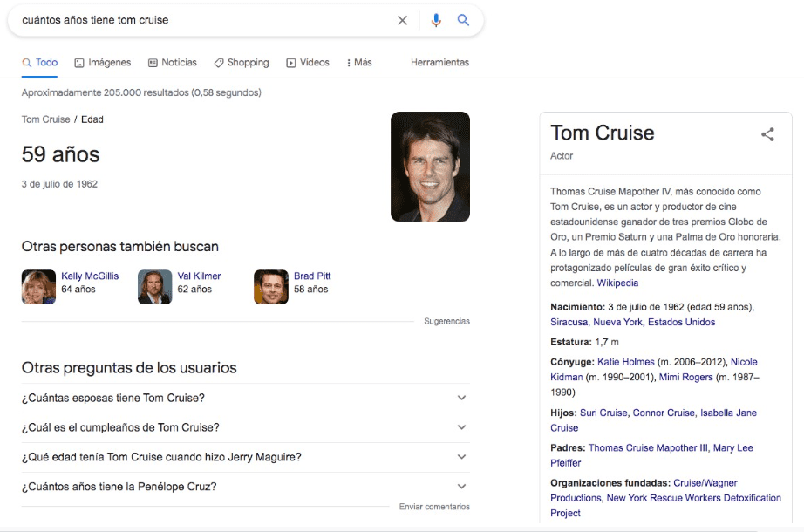Click the blue magnifying glass search icon
The width and height of the screenshot is (804, 532).
[x=463, y=20]
